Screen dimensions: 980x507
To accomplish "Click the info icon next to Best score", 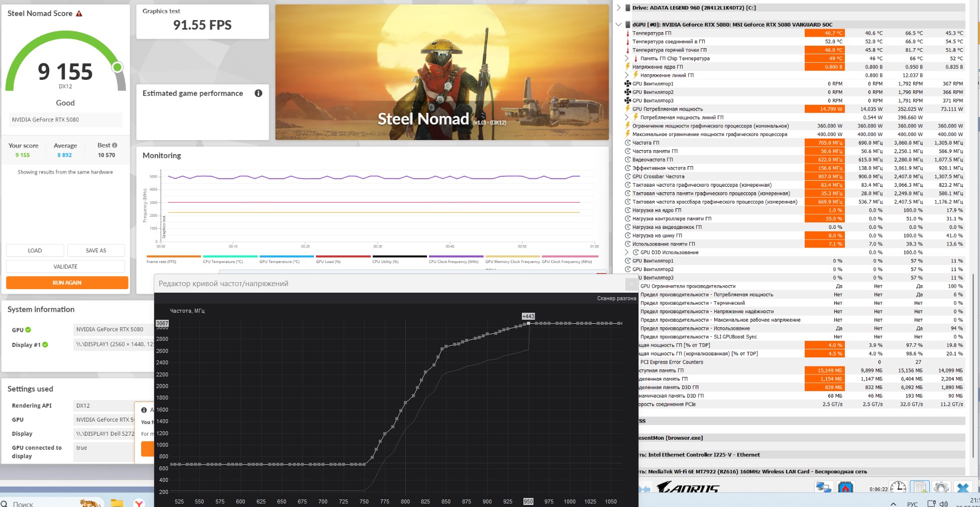I will coord(115,145).
